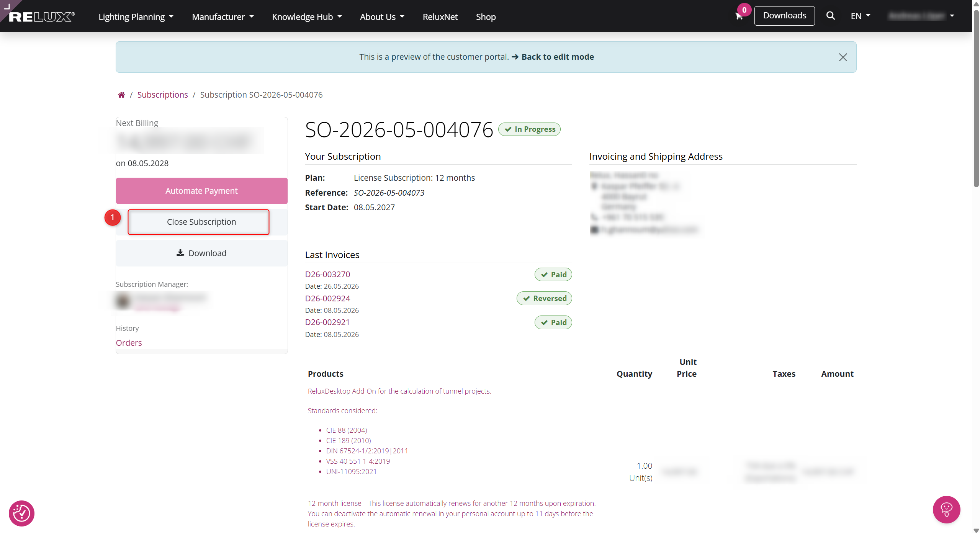Screen dimensions: 980x533
Task: Click 'License Subscription: 12 months' plan text
Action: pos(414,178)
